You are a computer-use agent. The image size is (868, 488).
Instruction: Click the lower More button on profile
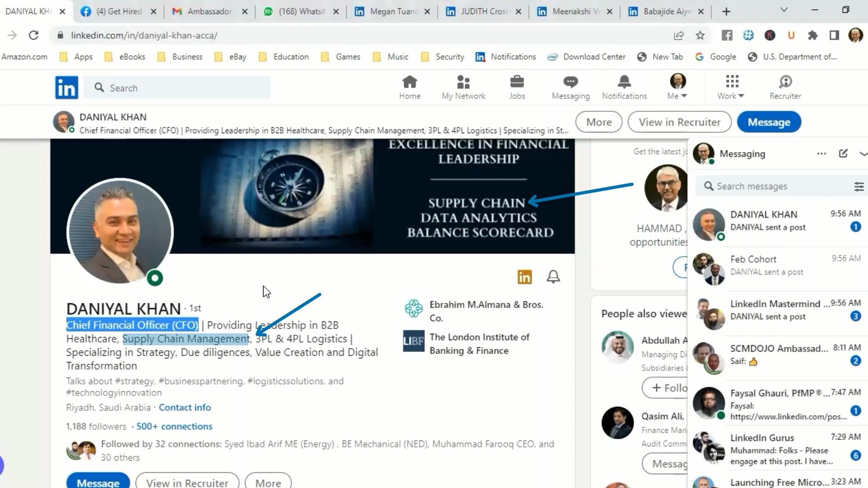click(x=268, y=481)
